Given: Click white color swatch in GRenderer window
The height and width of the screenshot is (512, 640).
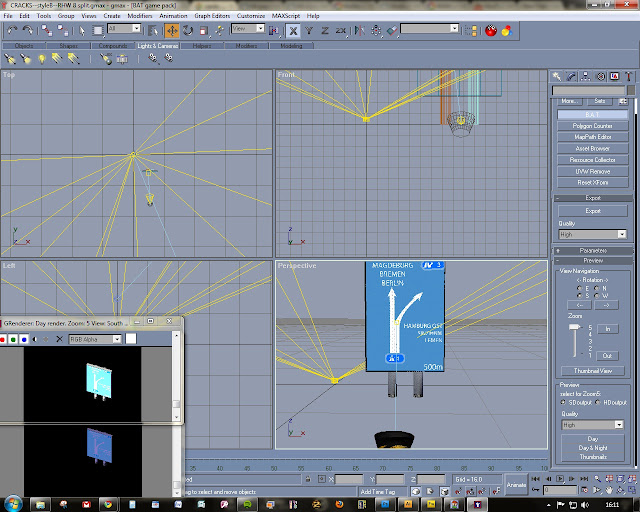Looking at the screenshot, I should 131,339.
